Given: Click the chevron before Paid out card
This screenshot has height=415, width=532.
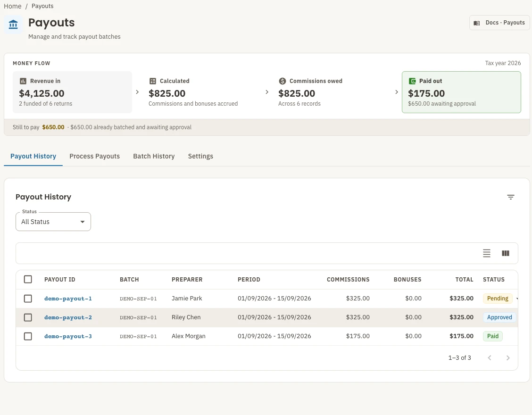Looking at the screenshot, I should (396, 92).
